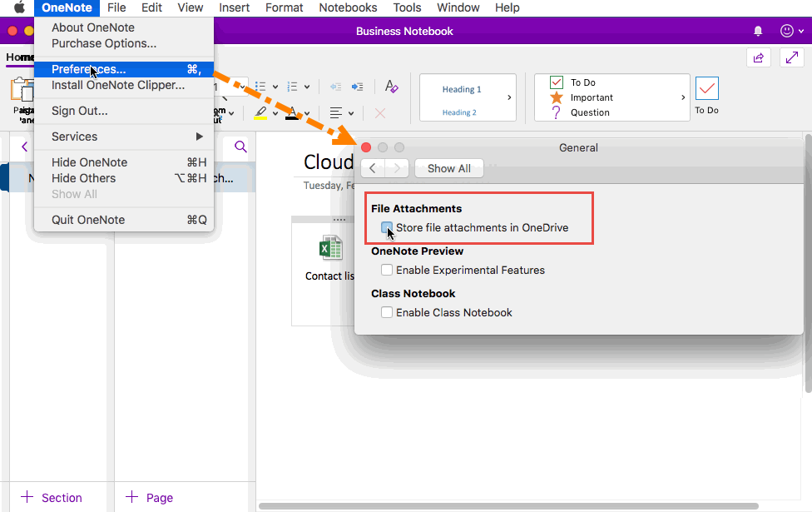Viewport: 812px width, 512px height.
Task: Enter full screen with the expand arrows icon
Action: (x=792, y=57)
